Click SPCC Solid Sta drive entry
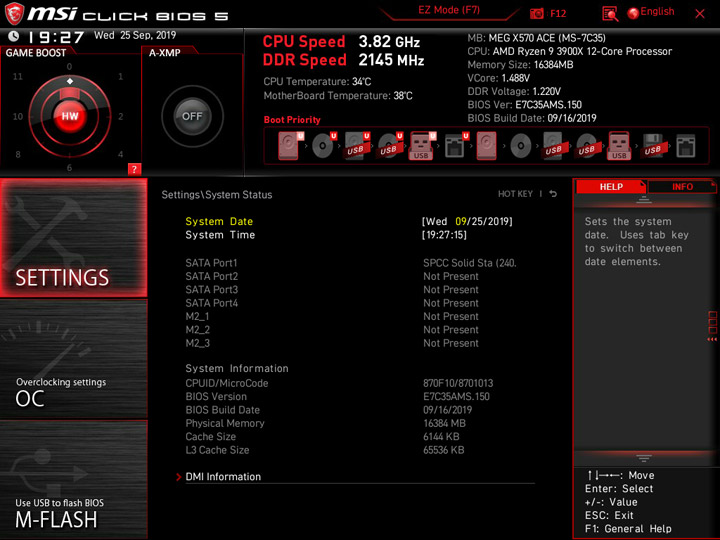720x540 pixels. (469, 263)
